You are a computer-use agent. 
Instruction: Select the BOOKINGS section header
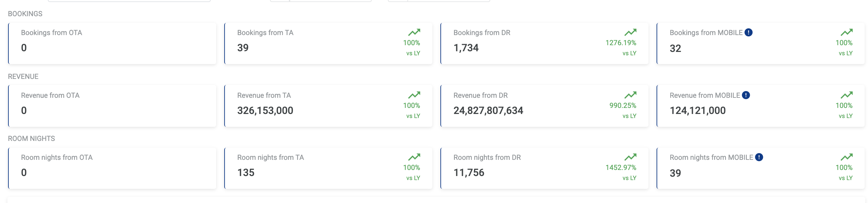(x=25, y=14)
